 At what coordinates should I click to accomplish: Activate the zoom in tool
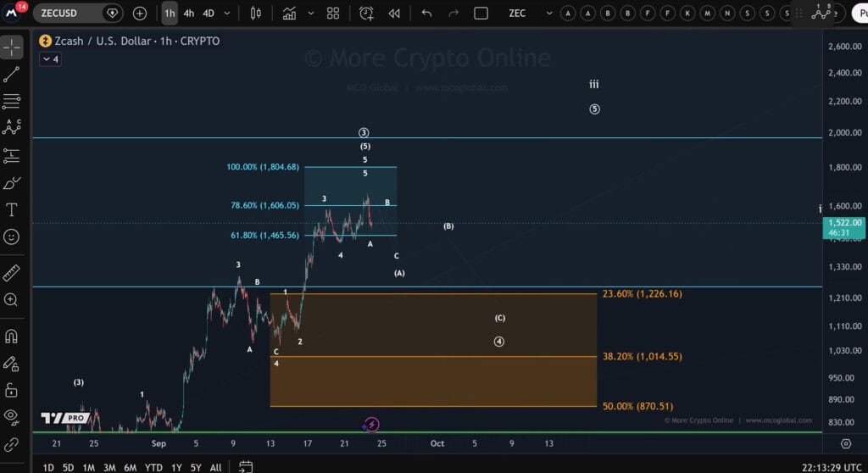(12, 300)
